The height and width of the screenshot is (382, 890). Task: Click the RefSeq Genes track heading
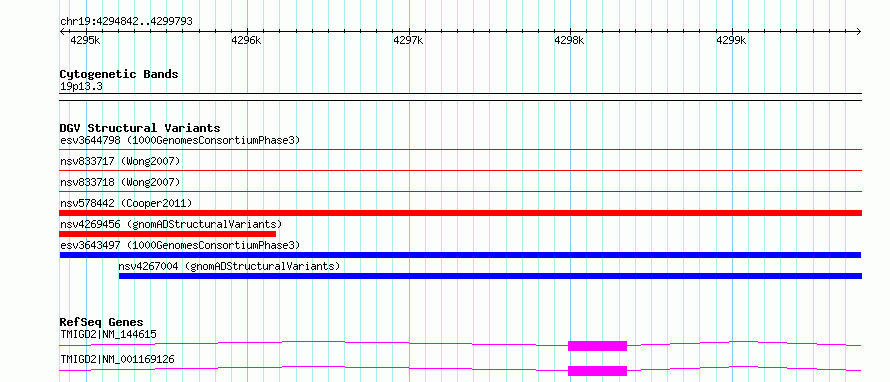(x=101, y=322)
